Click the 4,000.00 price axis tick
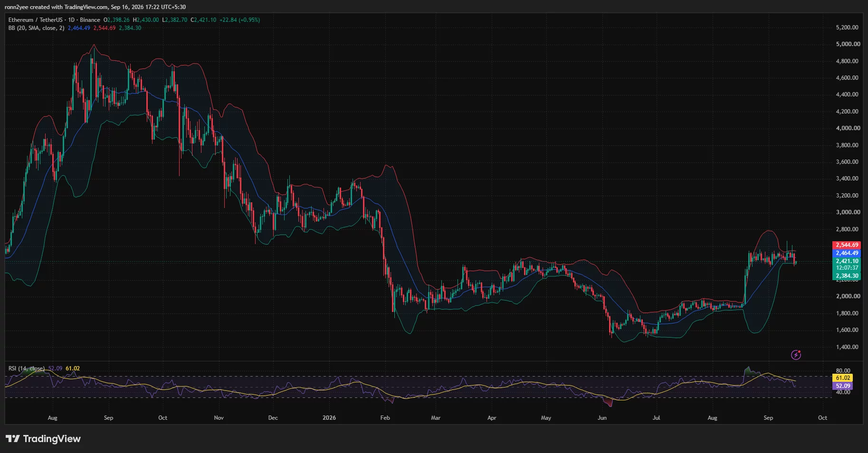This screenshot has width=868, height=453. pyautogui.click(x=848, y=128)
